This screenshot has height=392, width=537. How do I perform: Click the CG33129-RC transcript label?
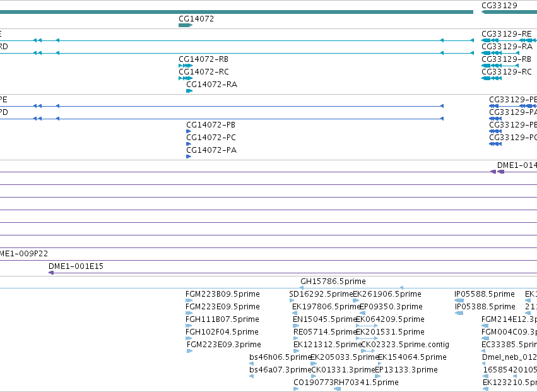pyautogui.click(x=507, y=72)
